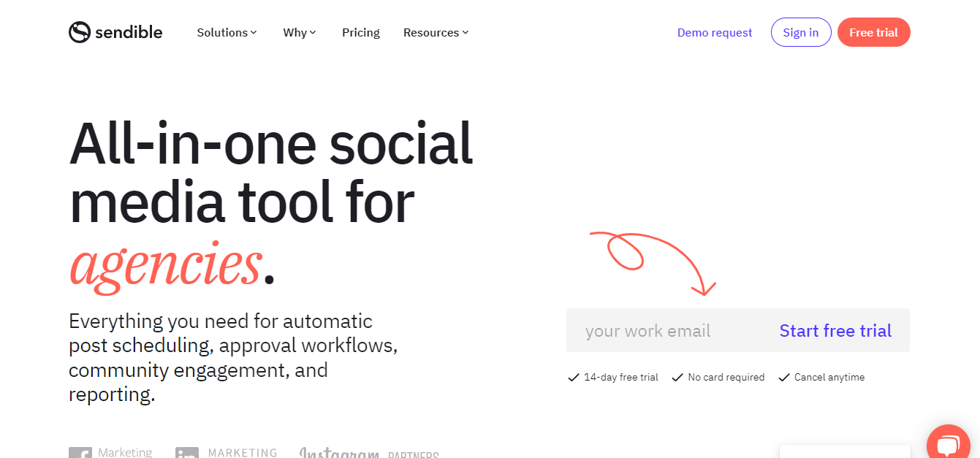The image size is (980, 458).
Task: Expand the Solutions dropdown menu
Action: (x=227, y=32)
